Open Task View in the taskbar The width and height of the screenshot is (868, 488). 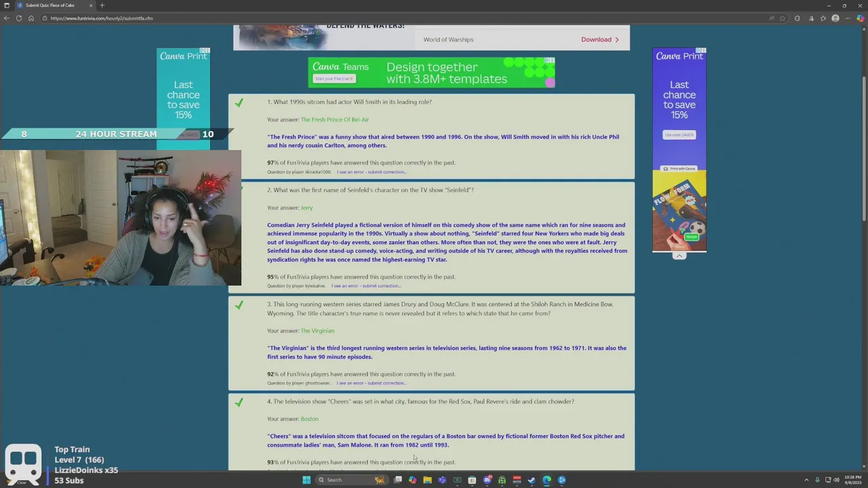point(398,480)
